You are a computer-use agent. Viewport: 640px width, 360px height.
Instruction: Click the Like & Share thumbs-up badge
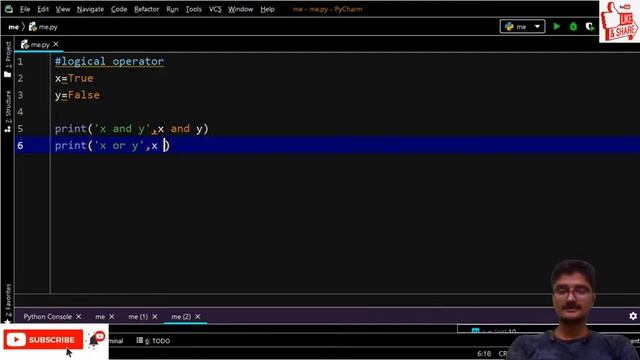pyautogui.click(x=620, y=21)
